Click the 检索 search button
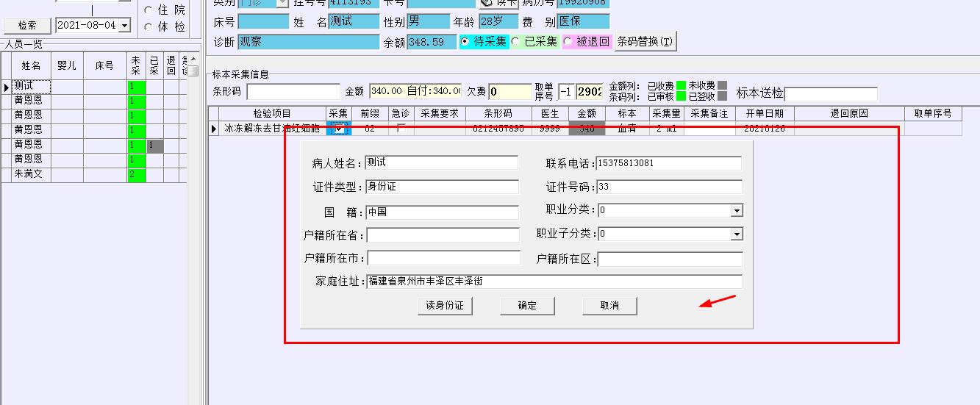This screenshot has height=405, width=980. 27,26
